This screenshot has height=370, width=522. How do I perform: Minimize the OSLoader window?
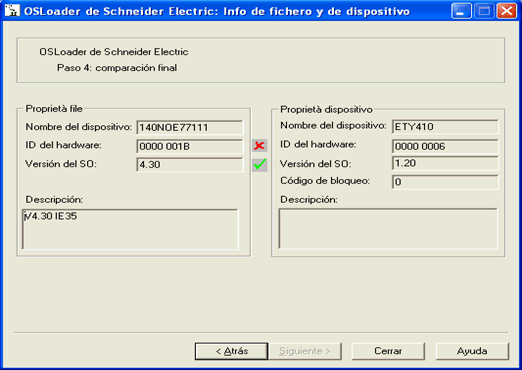coord(461,11)
